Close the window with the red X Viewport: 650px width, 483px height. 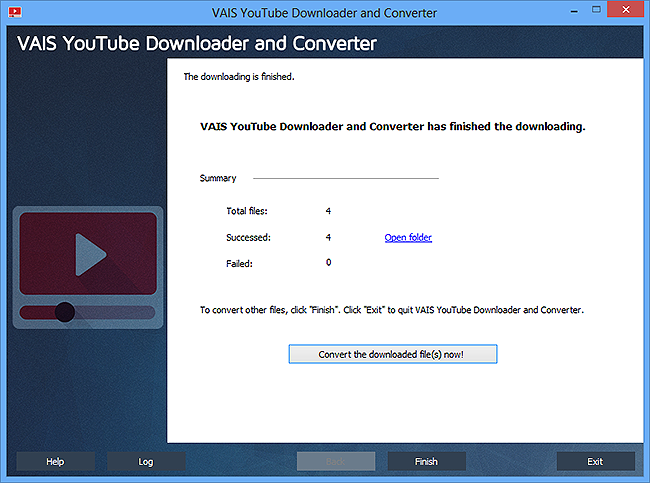coord(626,9)
